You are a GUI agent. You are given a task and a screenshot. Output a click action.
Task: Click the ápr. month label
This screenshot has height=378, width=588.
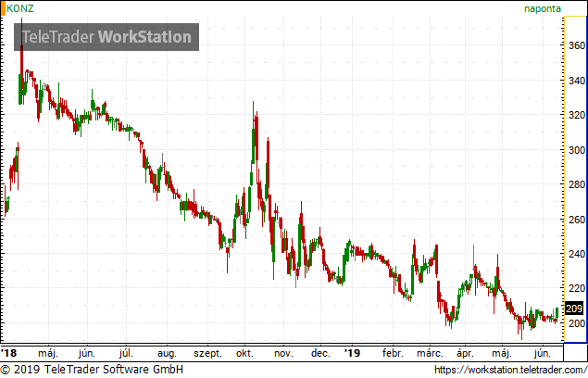465,354
